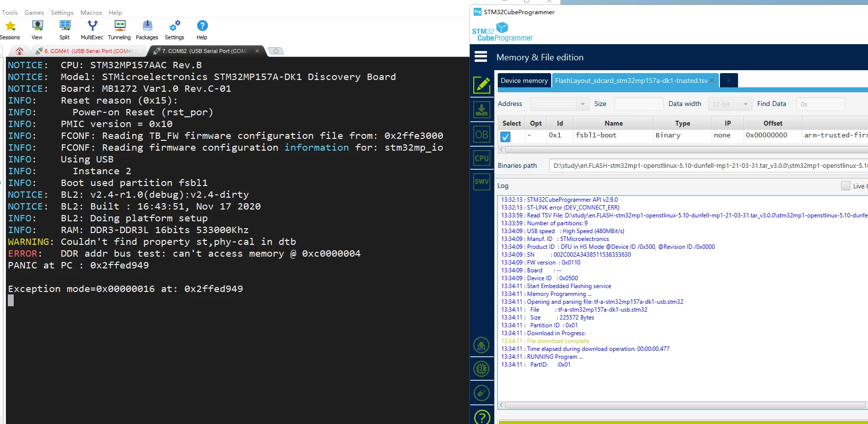
Task: Open the STM32CubeProgrammer hamburger menu
Action: coord(481,57)
